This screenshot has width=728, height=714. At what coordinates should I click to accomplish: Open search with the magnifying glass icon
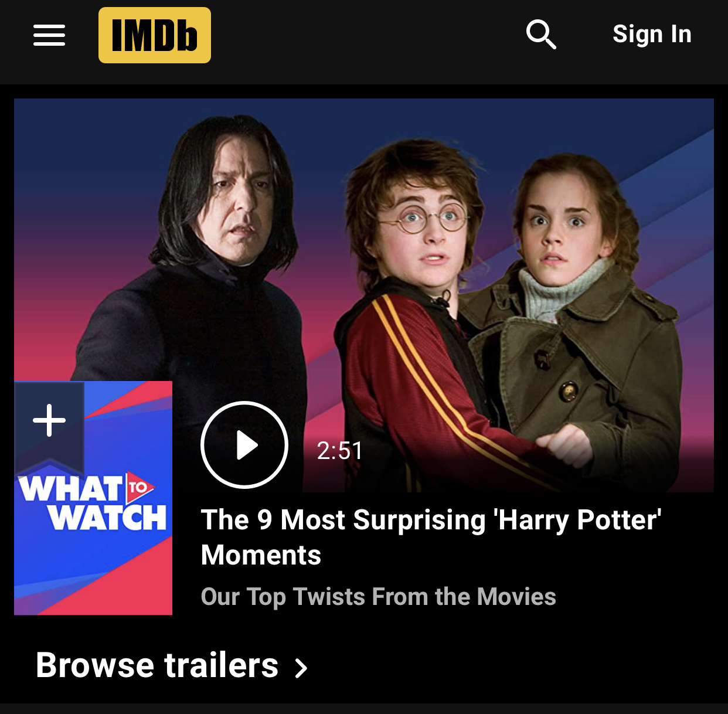(541, 35)
